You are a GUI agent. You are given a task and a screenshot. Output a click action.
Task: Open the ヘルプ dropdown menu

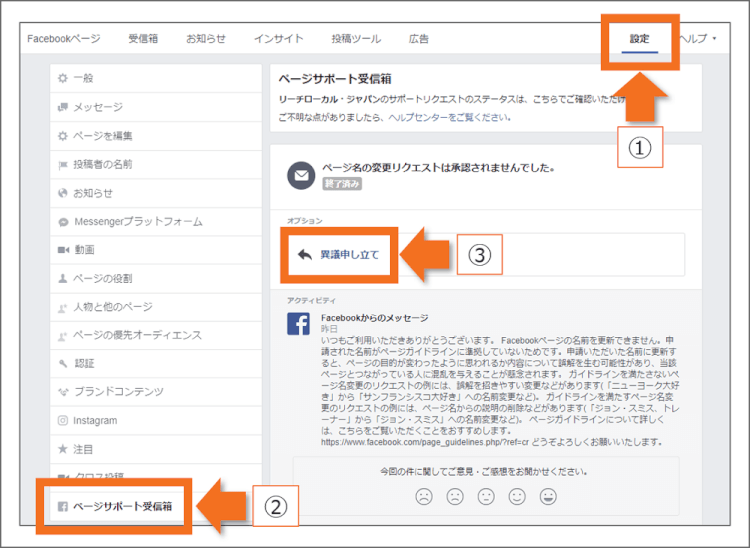(x=699, y=39)
